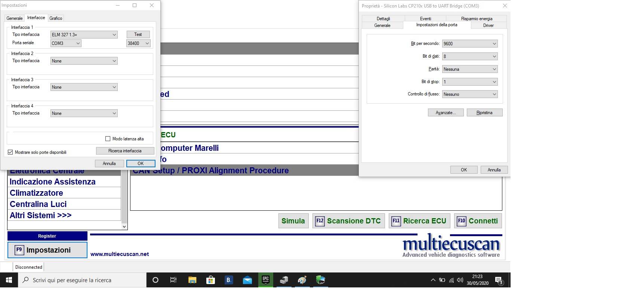Open the Dettagli tab in Proprietà window
The image size is (644, 305).
(x=383, y=18)
